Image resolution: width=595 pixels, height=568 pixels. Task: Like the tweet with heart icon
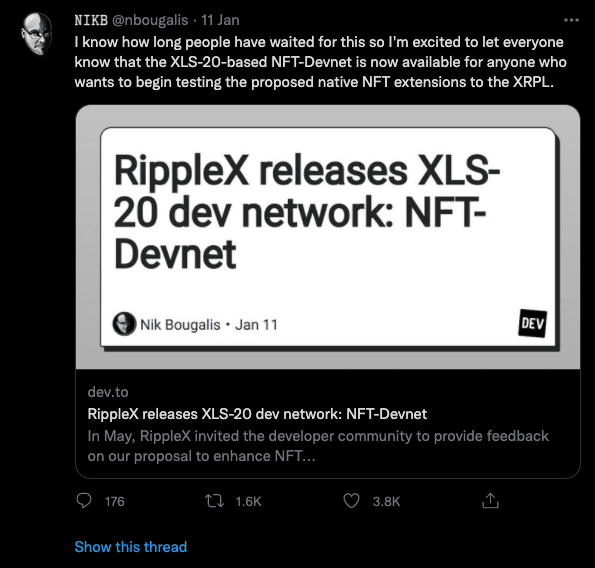tap(351, 501)
